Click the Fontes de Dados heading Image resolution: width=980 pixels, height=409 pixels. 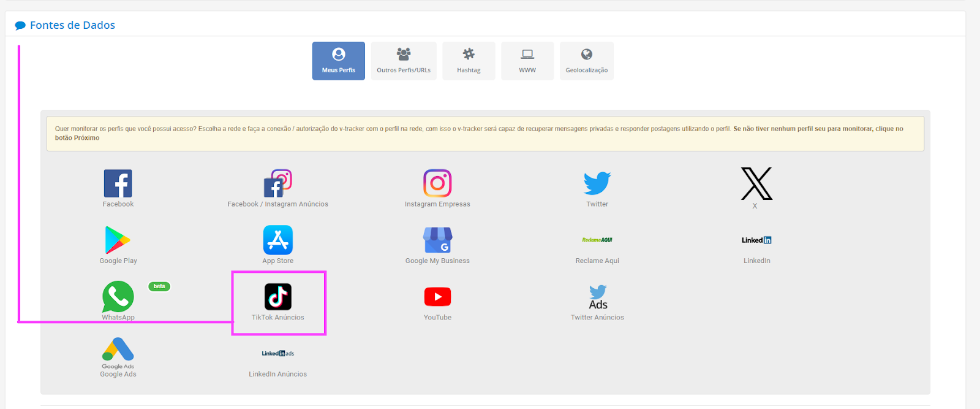[x=72, y=25]
